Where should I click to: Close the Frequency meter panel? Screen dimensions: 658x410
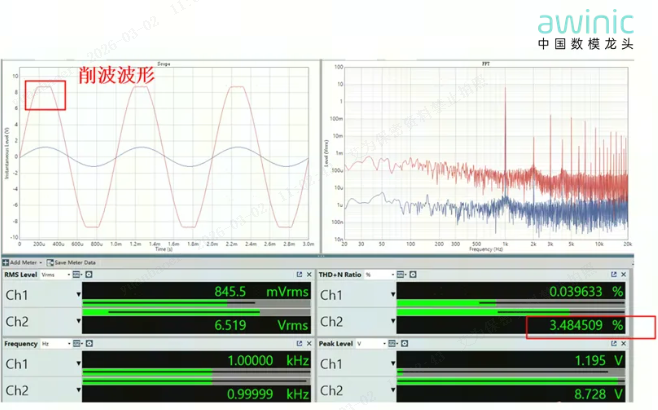point(309,344)
